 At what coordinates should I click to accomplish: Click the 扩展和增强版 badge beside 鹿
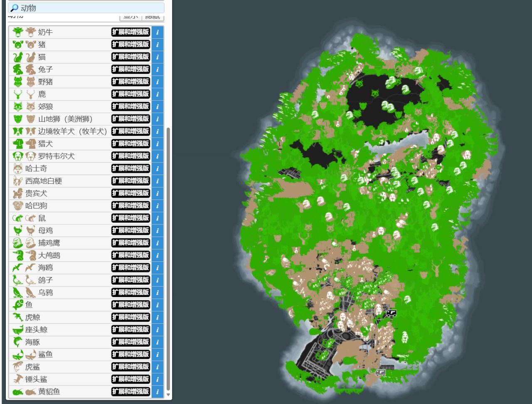(x=131, y=94)
